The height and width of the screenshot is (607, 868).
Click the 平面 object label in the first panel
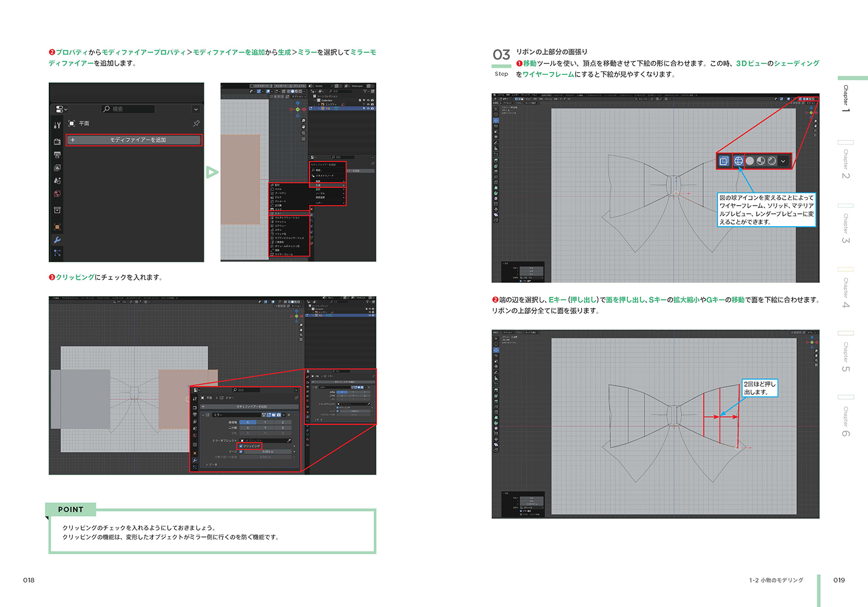click(84, 124)
